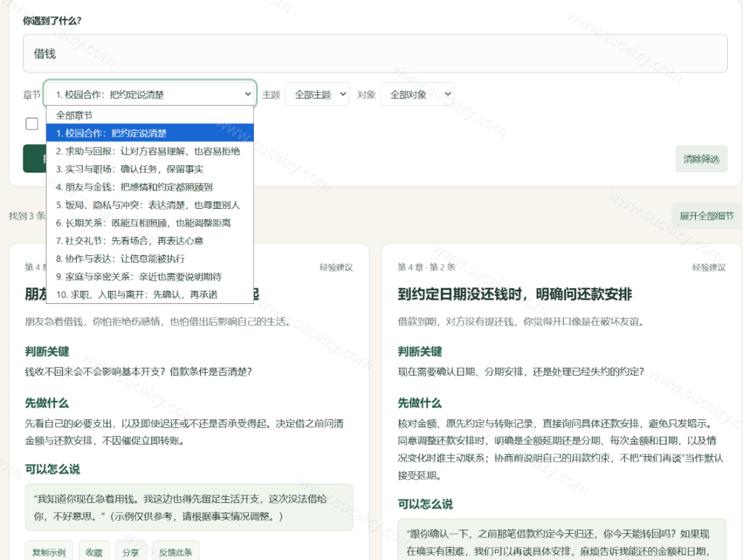Image resolution: width=743 pixels, height=560 pixels.
Task: Click the 反馈此条 button
Action: click(x=176, y=552)
